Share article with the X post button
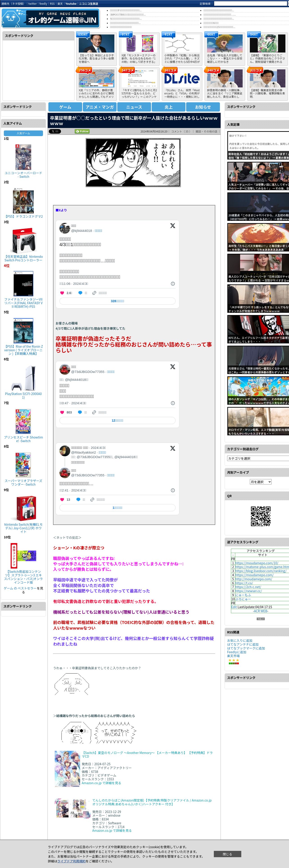Image resolution: width=289 pixels, height=868 pixels. coord(55,131)
